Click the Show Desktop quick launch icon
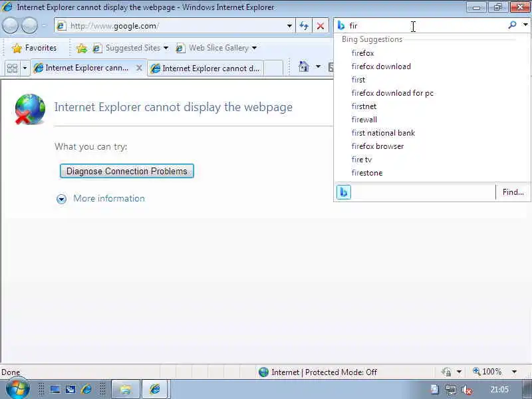 click(x=55, y=389)
